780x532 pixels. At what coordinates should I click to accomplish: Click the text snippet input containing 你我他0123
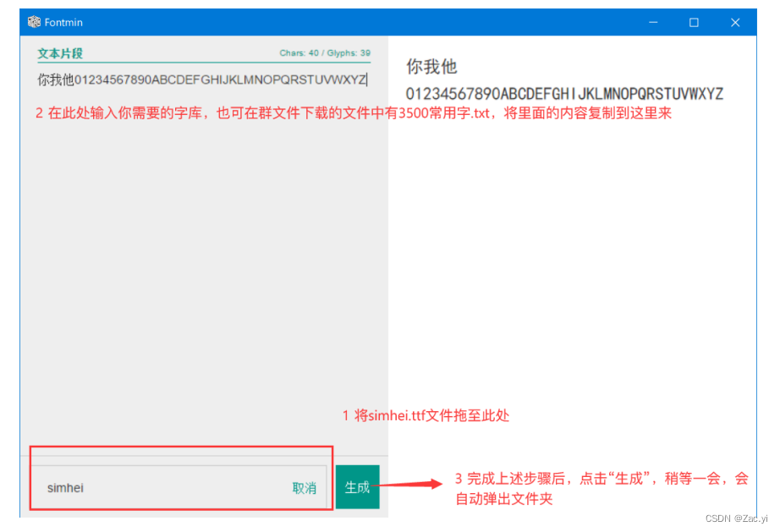[x=203, y=80]
